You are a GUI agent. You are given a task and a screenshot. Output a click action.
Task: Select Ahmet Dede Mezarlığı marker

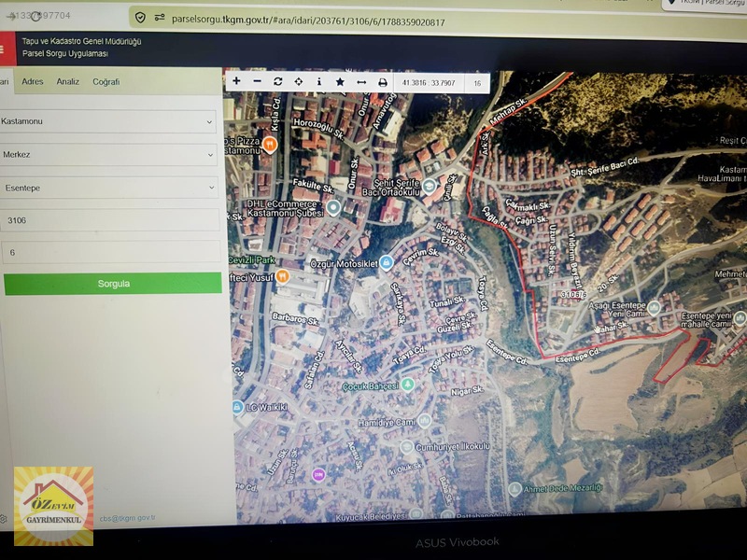click(514, 488)
